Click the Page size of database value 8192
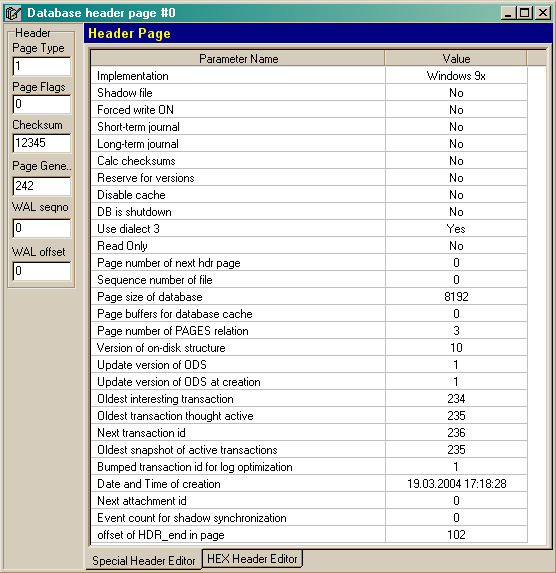This screenshot has width=556, height=573. point(456,297)
